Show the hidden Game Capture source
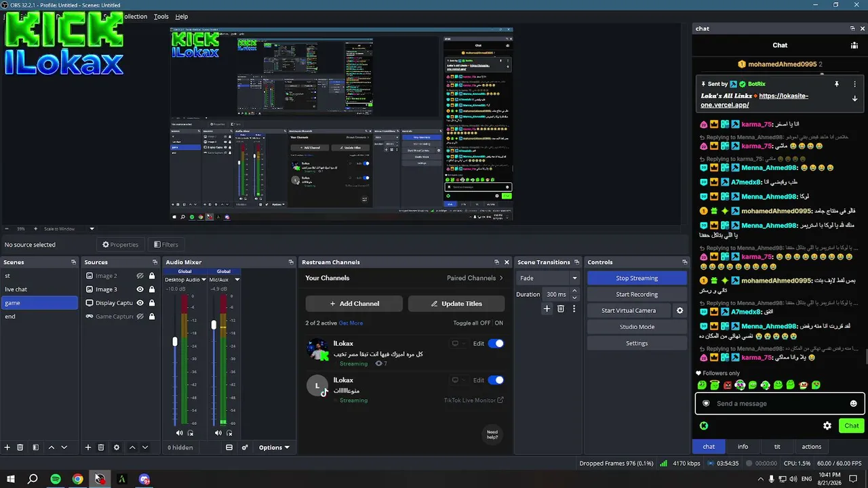The image size is (868, 488). click(x=140, y=317)
